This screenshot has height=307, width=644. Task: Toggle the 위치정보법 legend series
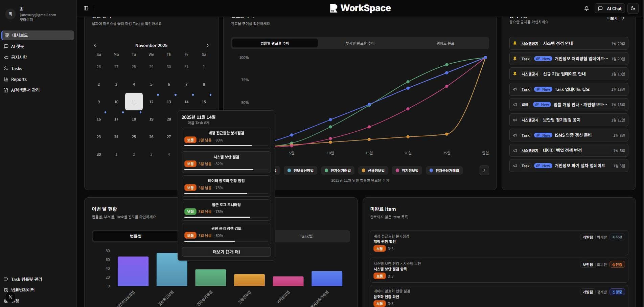click(407, 171)
